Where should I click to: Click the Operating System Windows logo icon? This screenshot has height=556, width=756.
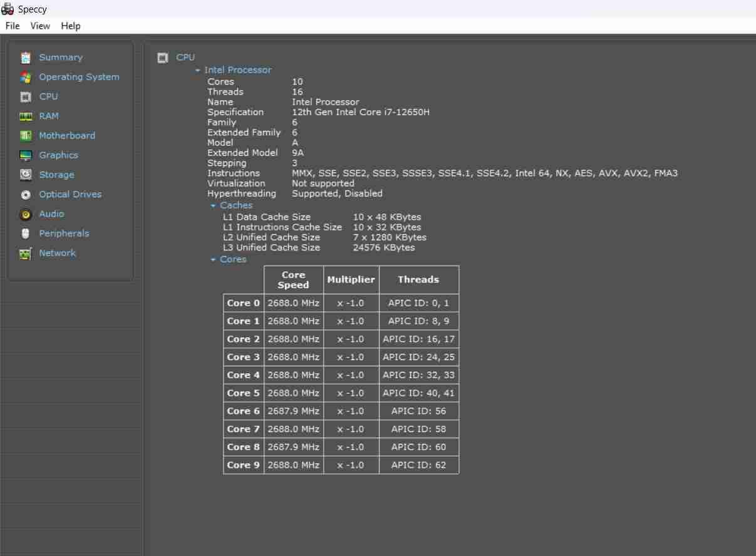26,77
